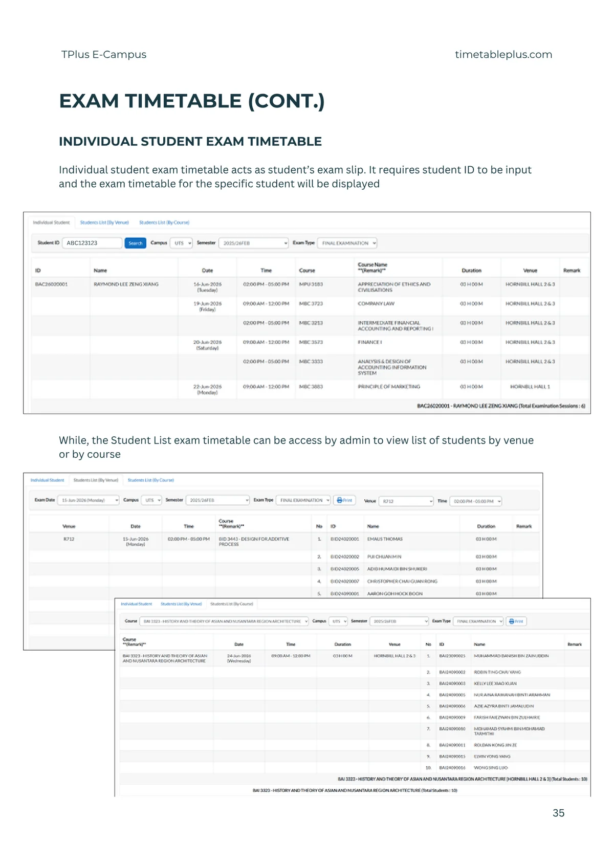Click the Print icon in the BAI 3323 course panel
The height and width of the screenshot is (868, 614).
(x=516, y=621)
